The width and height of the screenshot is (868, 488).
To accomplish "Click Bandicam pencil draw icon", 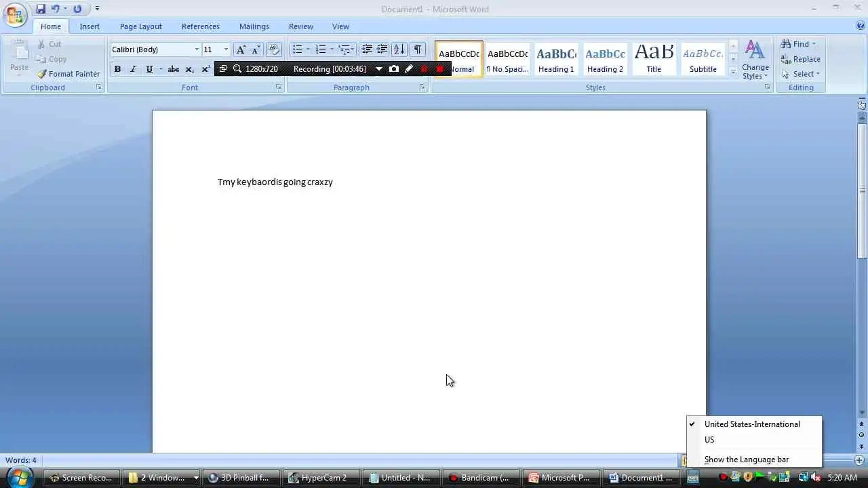I will tap(409, 69).
